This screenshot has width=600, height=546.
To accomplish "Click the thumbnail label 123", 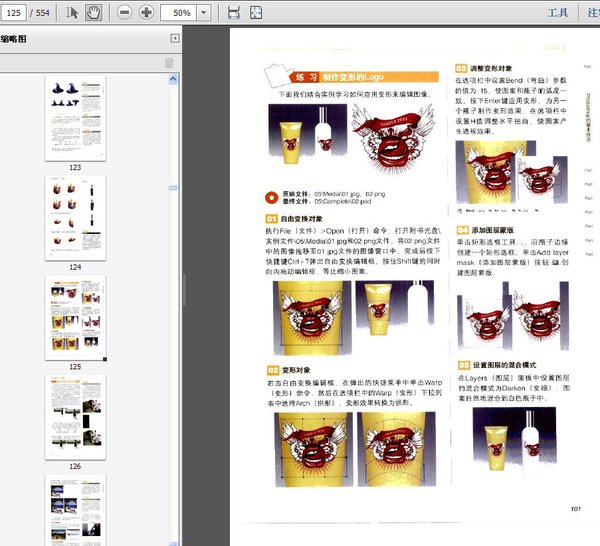I will [x=75, y=167].
